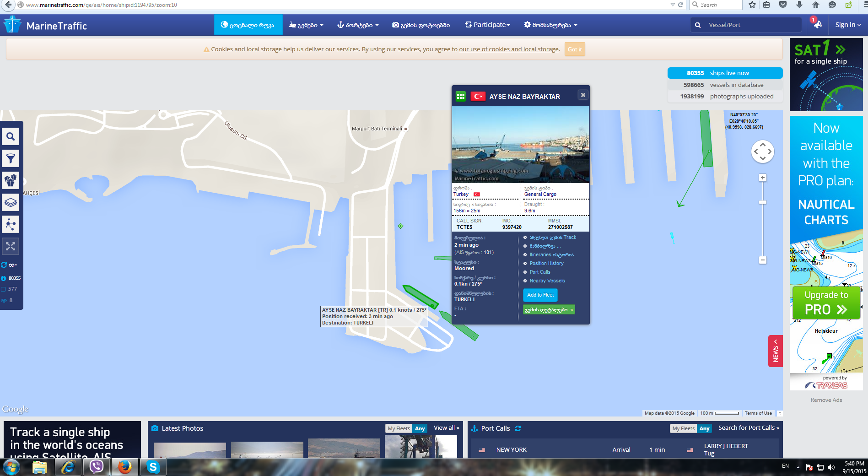Refresh the Port Calls panel
This screenshot has width=868, height=476.
click(x=518, y=428)
